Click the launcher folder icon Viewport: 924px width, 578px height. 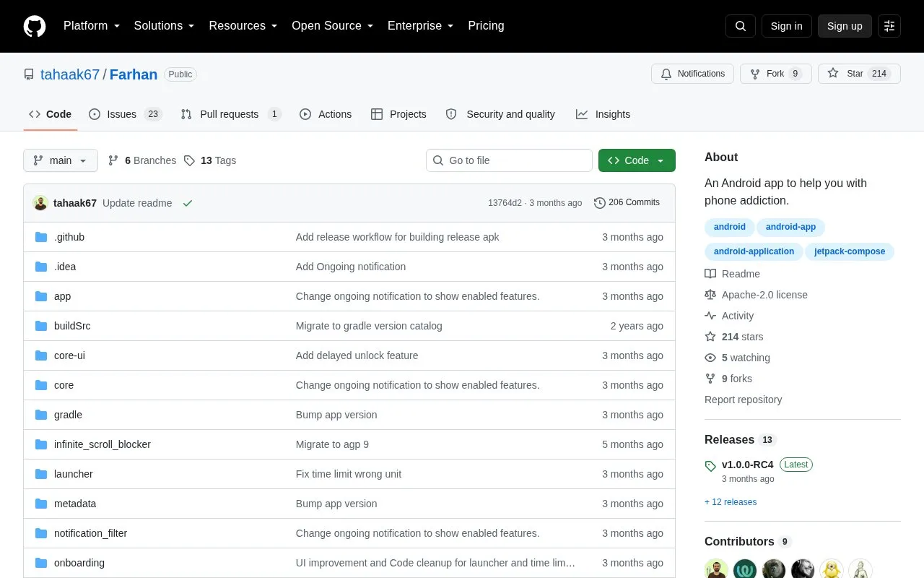pos(41,474)
